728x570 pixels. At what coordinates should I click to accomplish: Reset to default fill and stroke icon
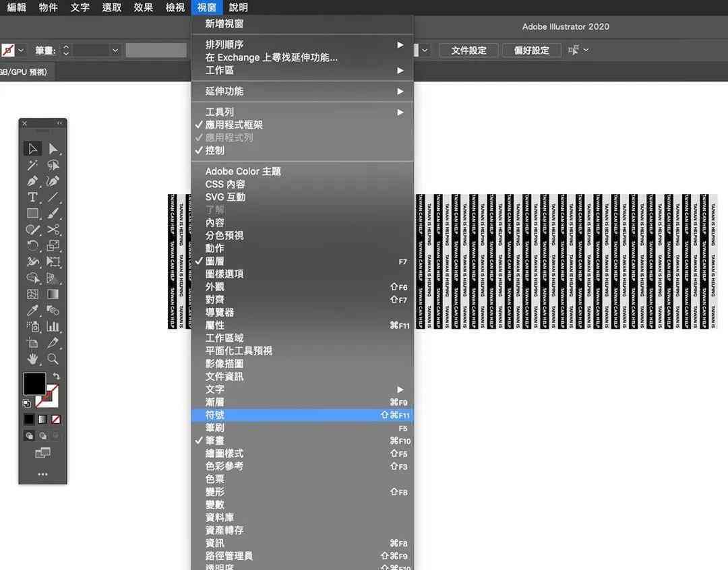pyautogui.click(x=27, y=404)
